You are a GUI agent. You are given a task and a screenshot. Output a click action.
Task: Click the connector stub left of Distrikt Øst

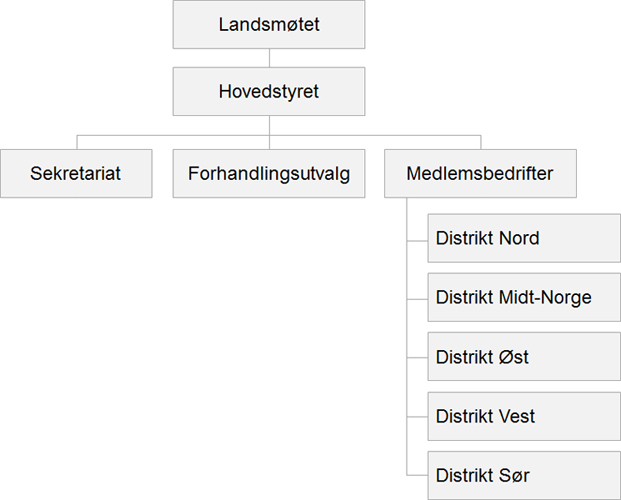(x=417, y=357)
